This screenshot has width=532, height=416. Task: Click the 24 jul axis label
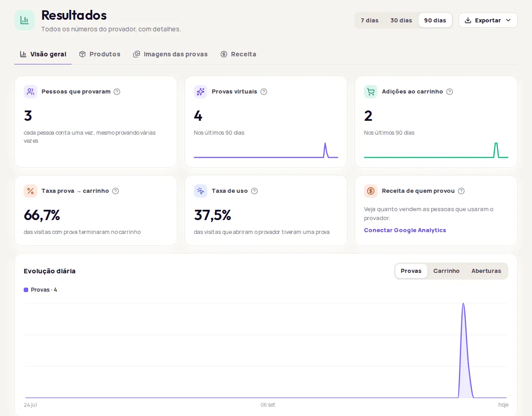pos(30,405)
